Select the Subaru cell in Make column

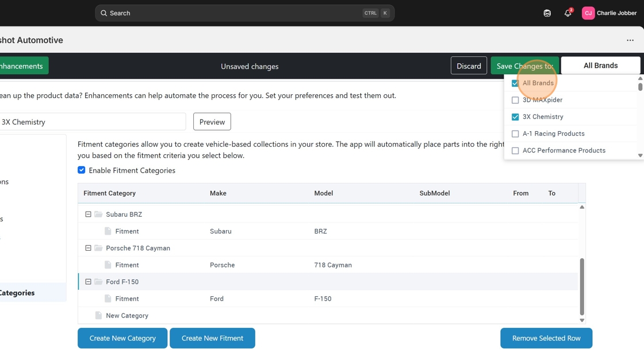tap(221, 231)
